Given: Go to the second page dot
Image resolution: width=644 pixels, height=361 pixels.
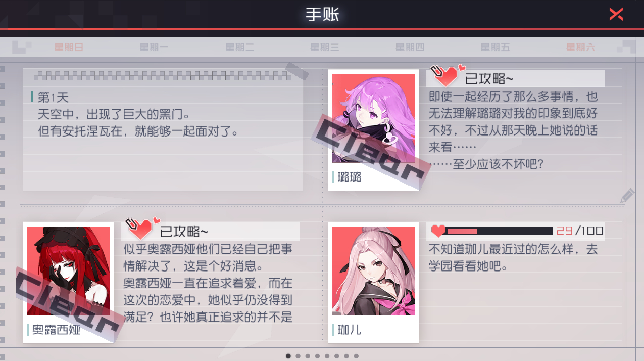Looking at the screenshot, I should pos(298,356).
